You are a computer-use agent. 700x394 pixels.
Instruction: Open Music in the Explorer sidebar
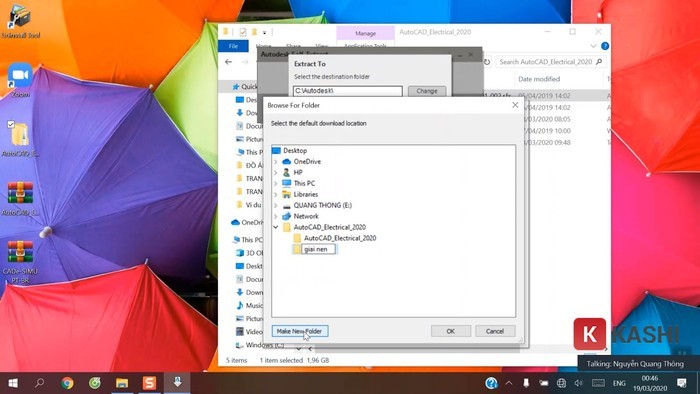249,305
